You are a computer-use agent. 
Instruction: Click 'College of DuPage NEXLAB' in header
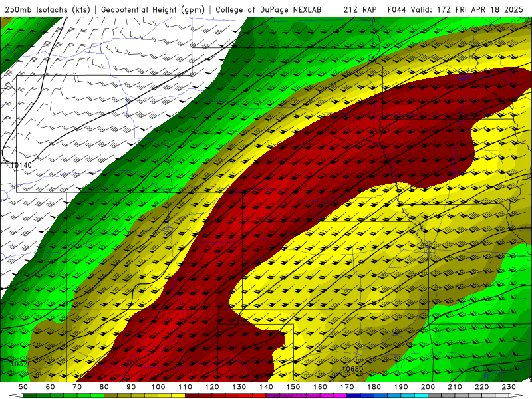coord(269,10)
